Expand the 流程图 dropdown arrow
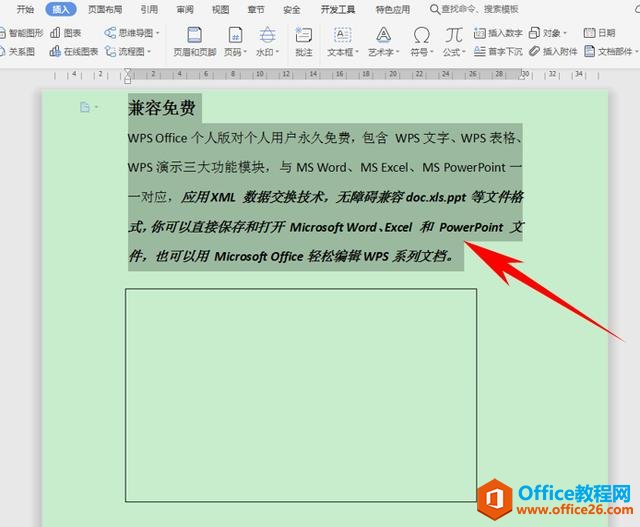Viewport: 640px width, 527px height. pyautogui.click(x=149, y=52)
